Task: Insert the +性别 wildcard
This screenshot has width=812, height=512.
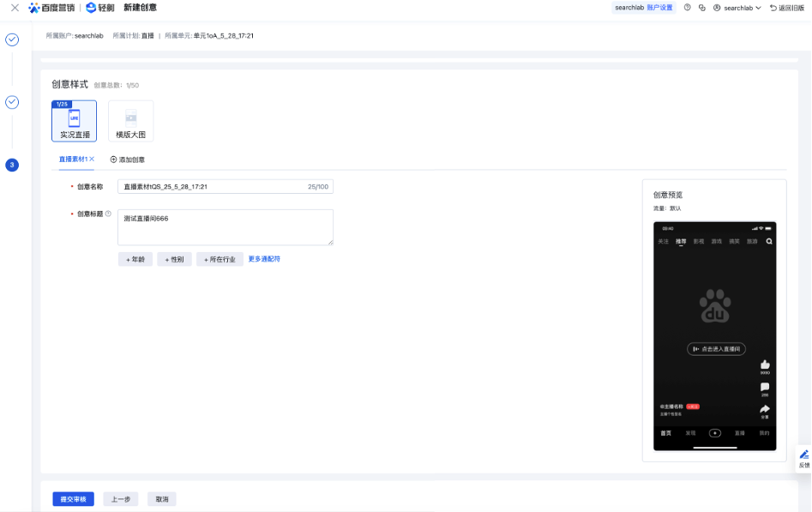Action: (175, 259)
